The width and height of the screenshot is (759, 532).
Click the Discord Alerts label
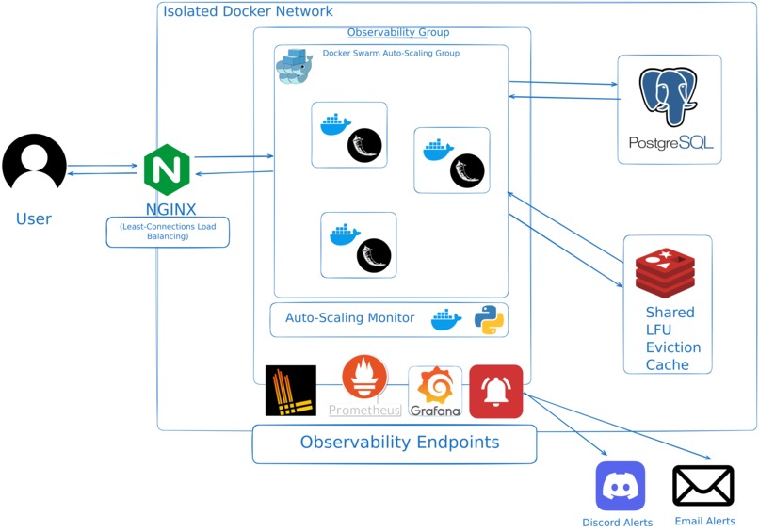[617, 523]
